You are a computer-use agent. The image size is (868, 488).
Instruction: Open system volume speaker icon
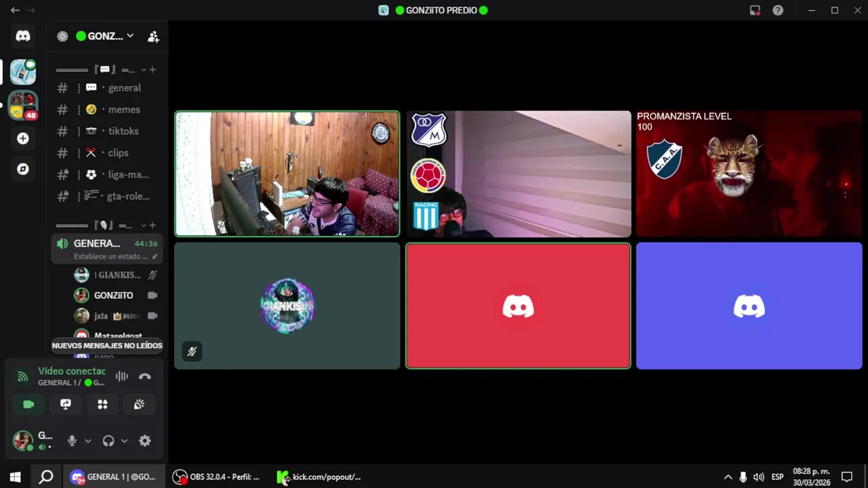(x=759, y=477)
